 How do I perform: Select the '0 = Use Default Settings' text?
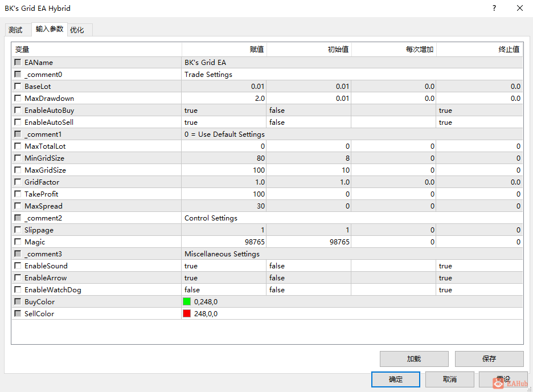click(x=224, y=134)
